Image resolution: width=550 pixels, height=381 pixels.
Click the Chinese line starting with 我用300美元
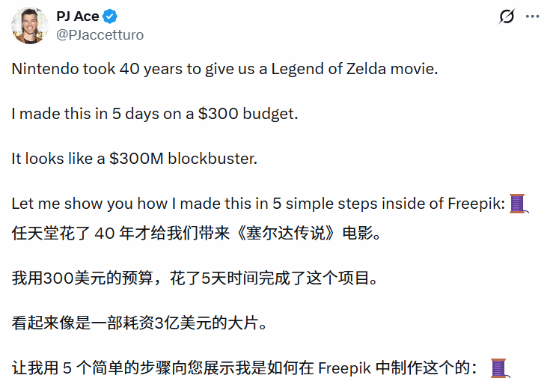pos(195,279)
